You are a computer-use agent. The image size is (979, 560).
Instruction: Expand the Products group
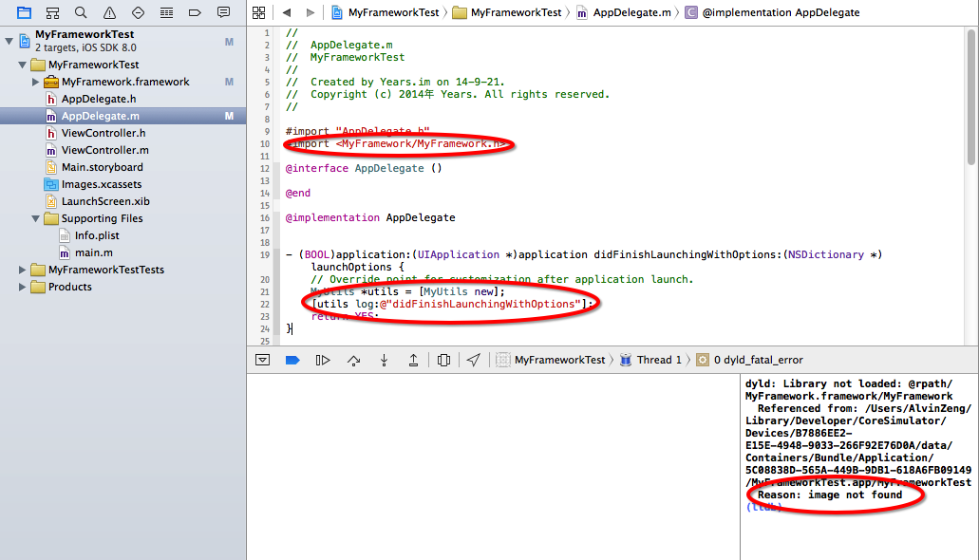(x=23, y=287)
